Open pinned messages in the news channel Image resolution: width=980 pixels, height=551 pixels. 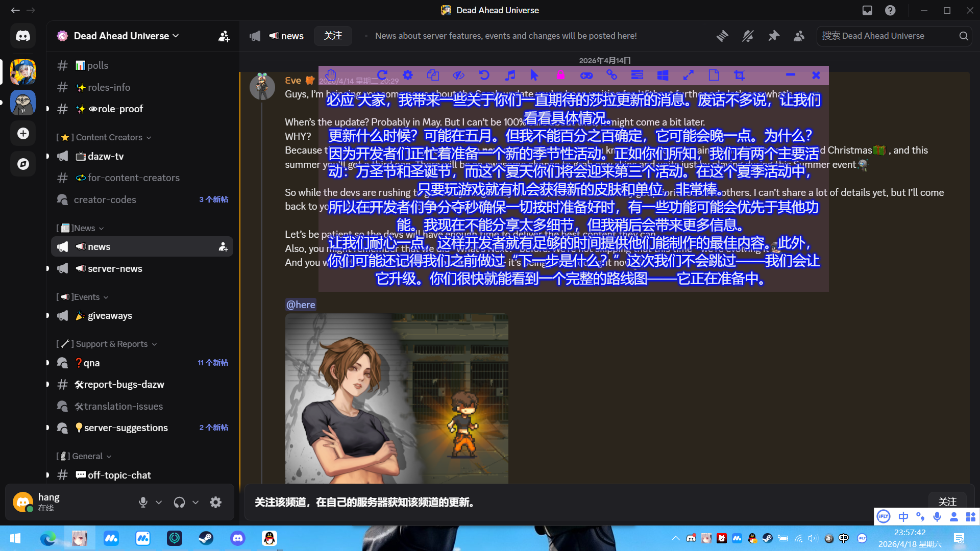click(773, 36)
